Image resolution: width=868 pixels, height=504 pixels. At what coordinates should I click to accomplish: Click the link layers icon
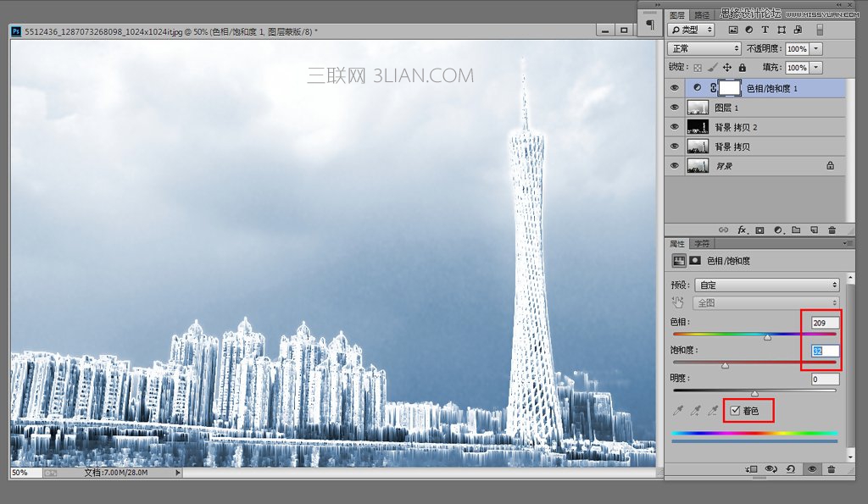point(724,230)
